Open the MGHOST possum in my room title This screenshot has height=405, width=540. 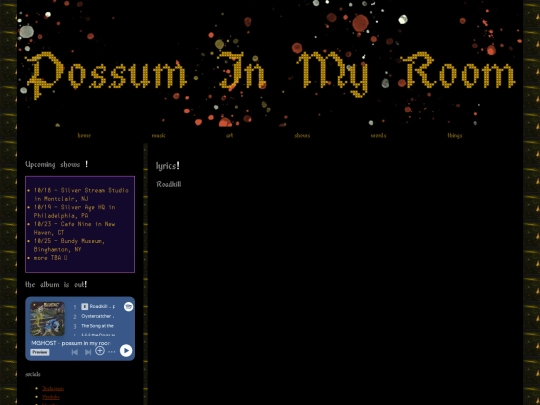[71, 343]
